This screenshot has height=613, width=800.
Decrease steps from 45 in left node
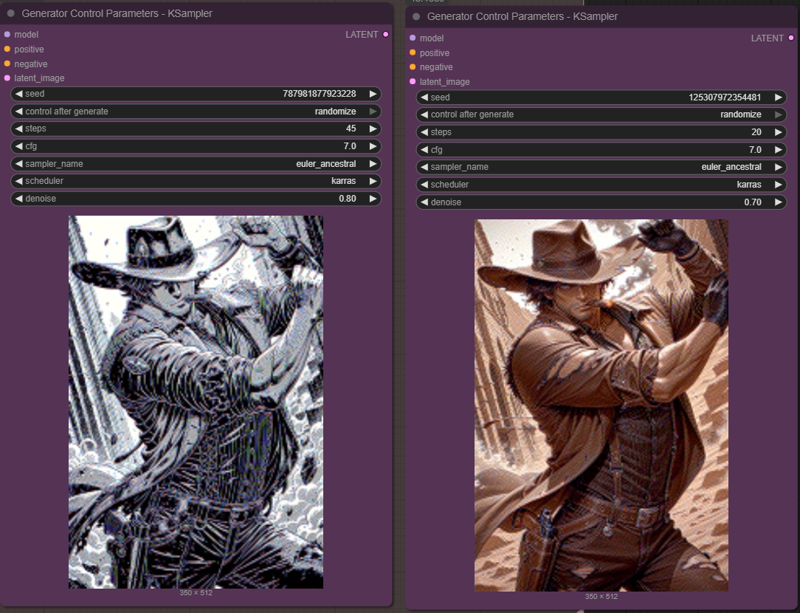19,129
